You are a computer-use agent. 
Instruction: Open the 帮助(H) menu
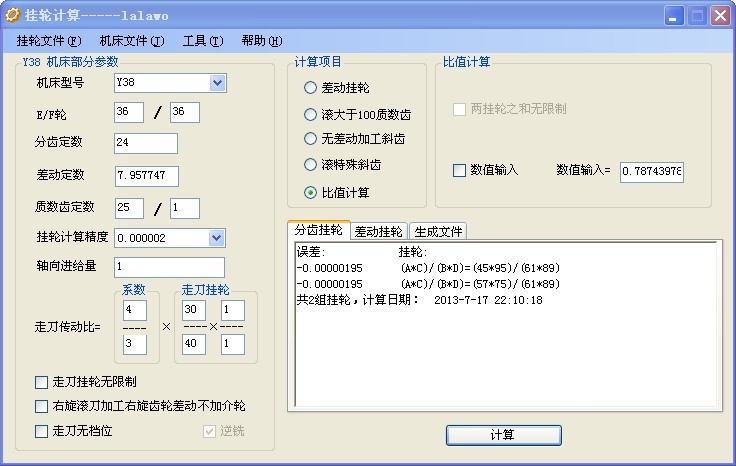(262, 41)
